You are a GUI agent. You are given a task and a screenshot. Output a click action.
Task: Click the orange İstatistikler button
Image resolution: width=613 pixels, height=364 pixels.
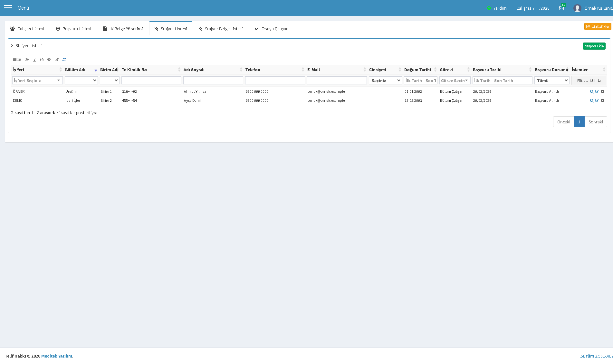click(598, 26)
